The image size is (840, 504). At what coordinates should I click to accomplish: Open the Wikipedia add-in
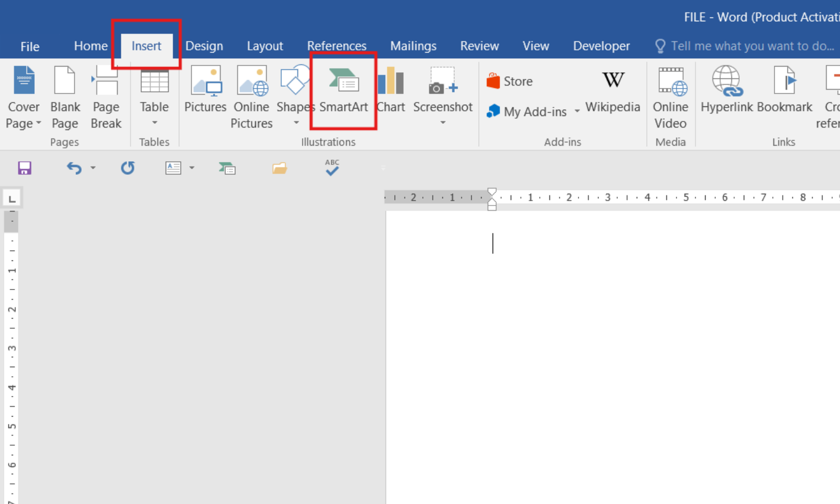point(613,94)
